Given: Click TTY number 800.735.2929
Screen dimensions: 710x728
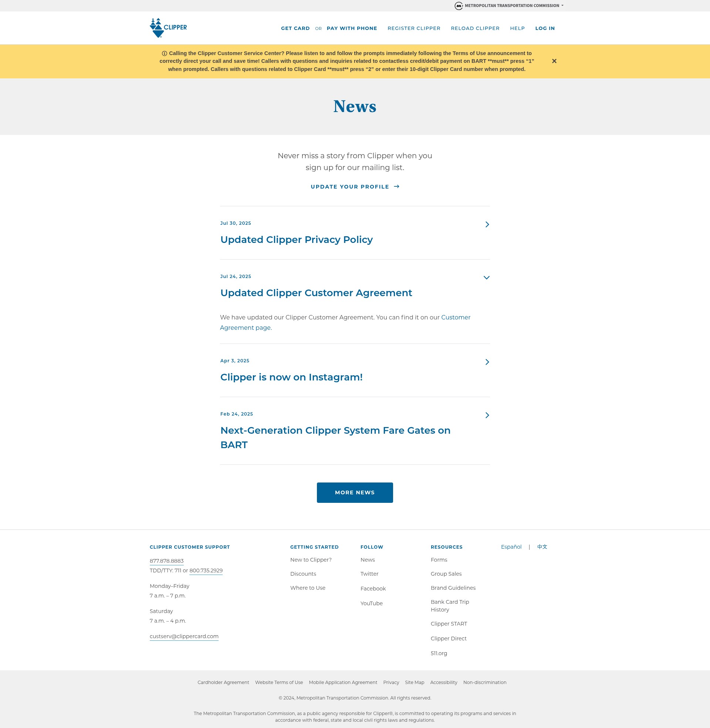Looking at the screenshot, I should point(206,571).
